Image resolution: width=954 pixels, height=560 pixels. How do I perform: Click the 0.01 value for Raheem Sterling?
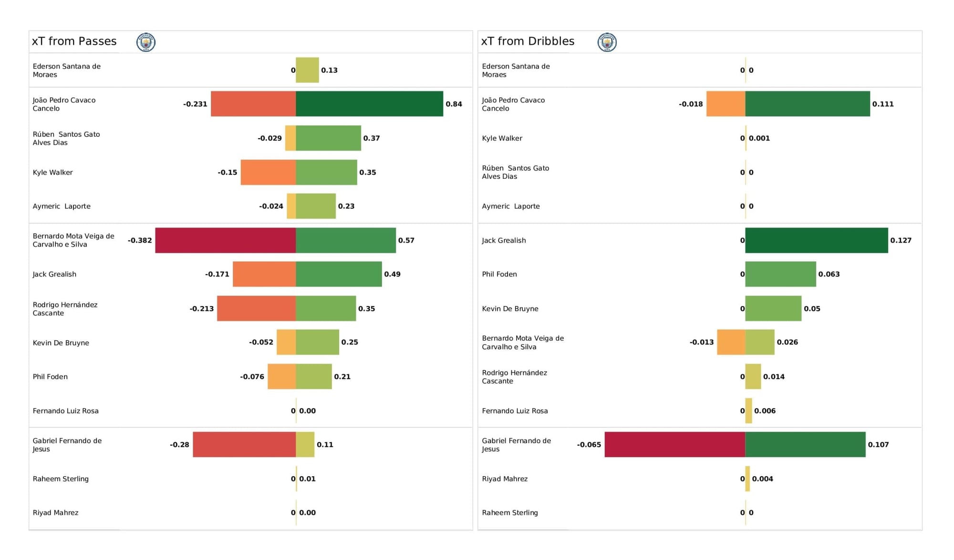308,479
